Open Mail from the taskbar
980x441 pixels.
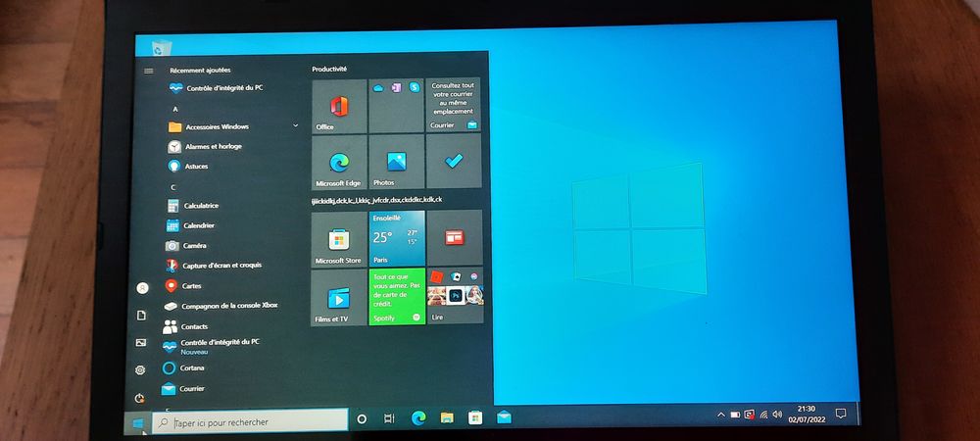point(504,416)
